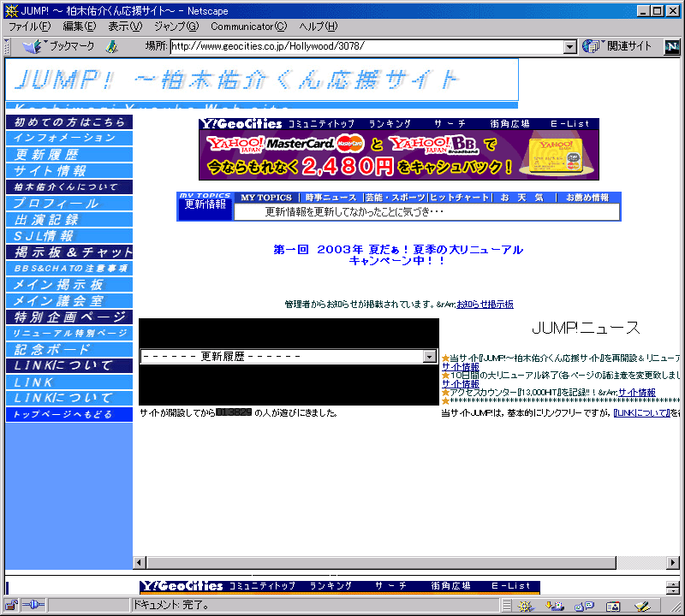
Task: Click ランキング in top GeoCities bar
Action: coord(390,124)
